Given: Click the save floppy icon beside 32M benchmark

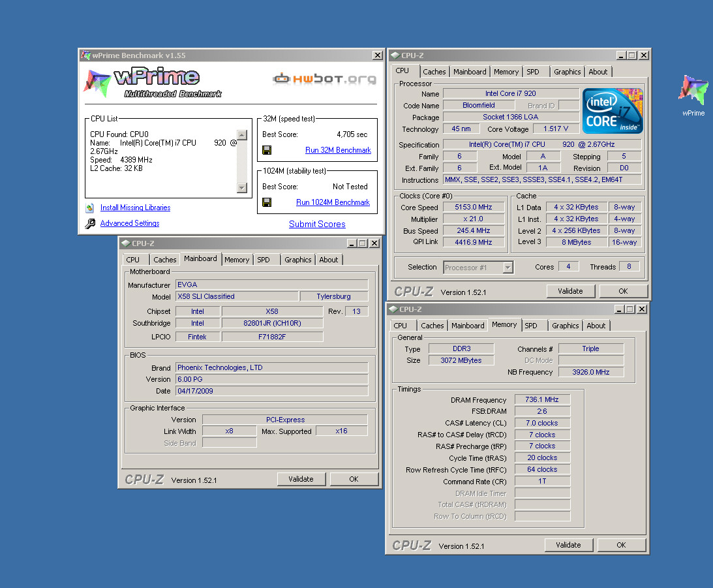Looking at the screenshot, I should [267, 150].
